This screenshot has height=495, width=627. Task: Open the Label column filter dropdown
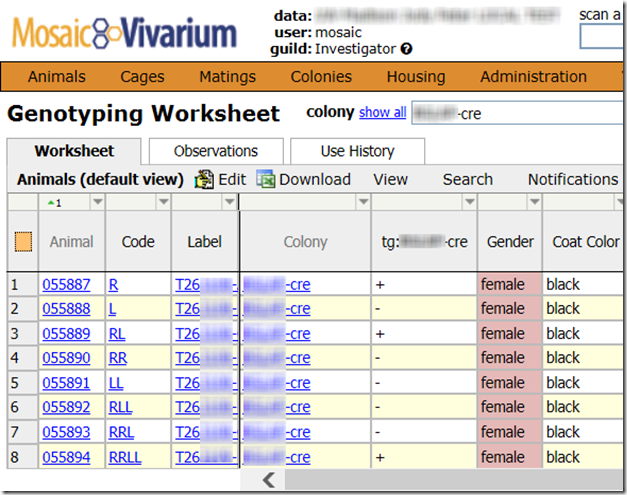(230, 202)
